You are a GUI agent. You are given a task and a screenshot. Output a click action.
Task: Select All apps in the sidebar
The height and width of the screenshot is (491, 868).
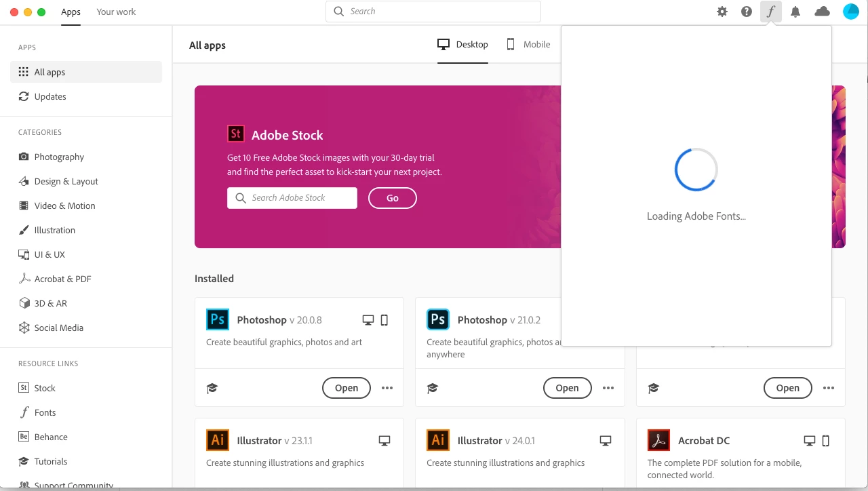[86, 72]
